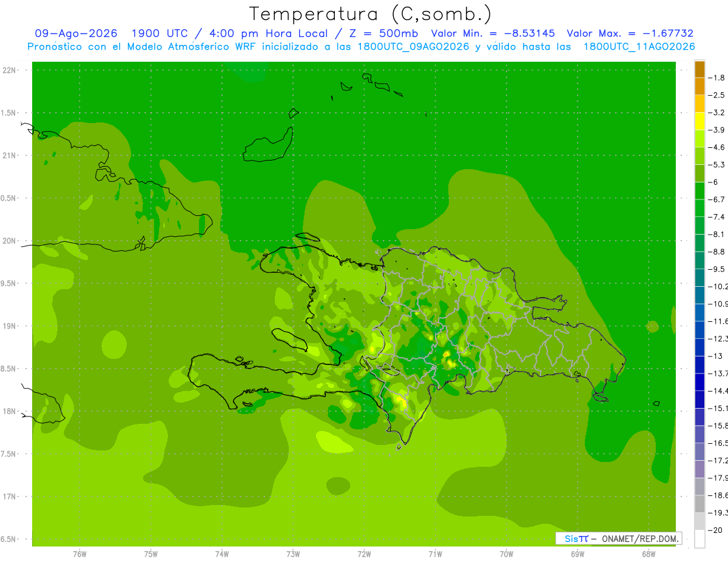
Task: Click the '75W' longitude axis label
Action: (x=151, y=554)
